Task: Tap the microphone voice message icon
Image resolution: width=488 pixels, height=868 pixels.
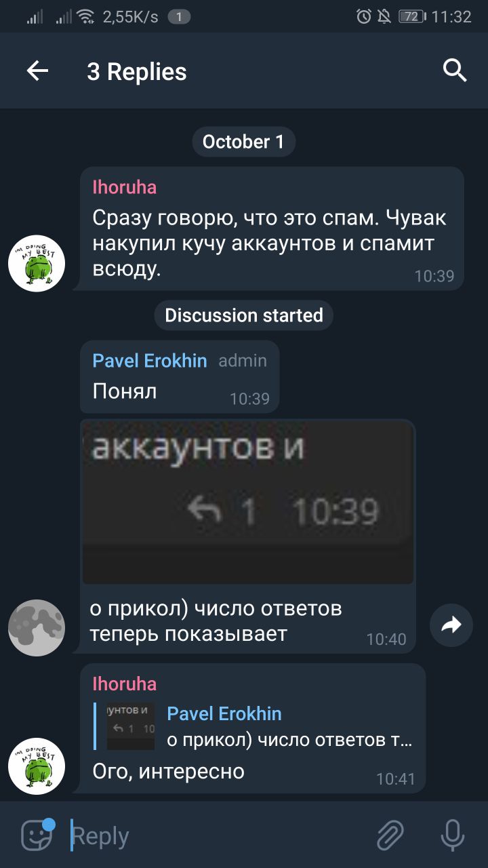Action: 452,835
